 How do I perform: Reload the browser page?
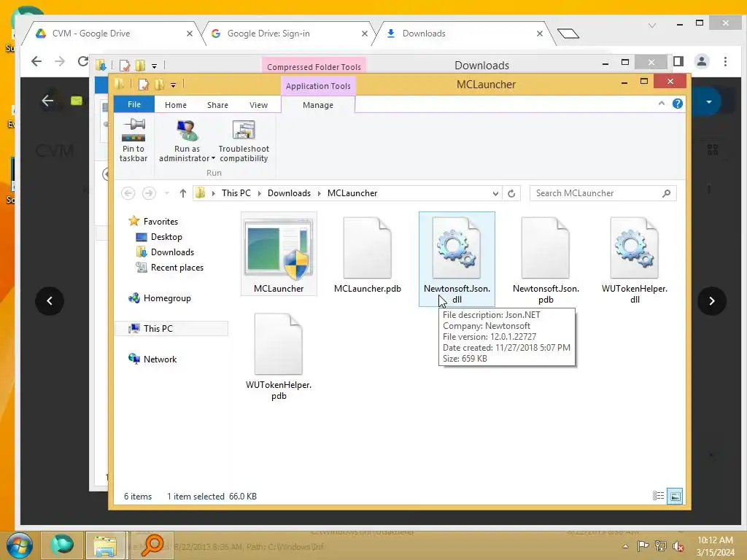click(83, 61)
